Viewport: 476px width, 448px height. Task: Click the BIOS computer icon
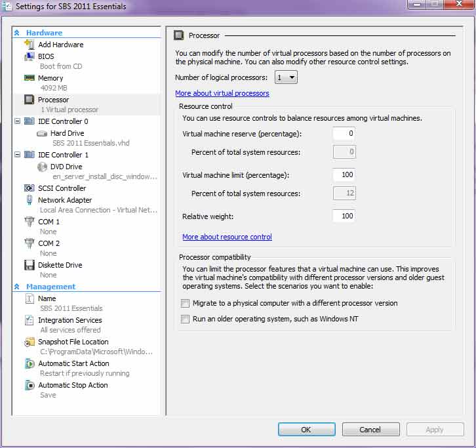click(x=30, y=56)
